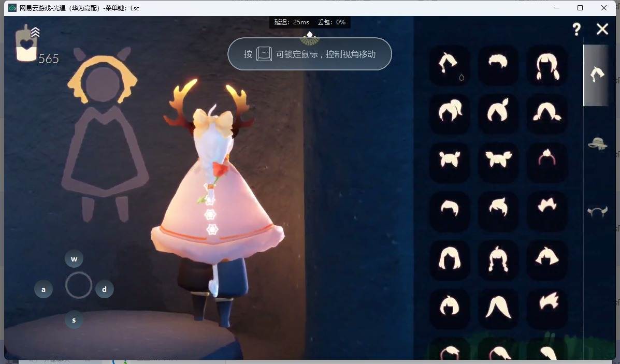Pick the shoulder-length bob hairstyle

pyautogui.click(x=449, y=259)
